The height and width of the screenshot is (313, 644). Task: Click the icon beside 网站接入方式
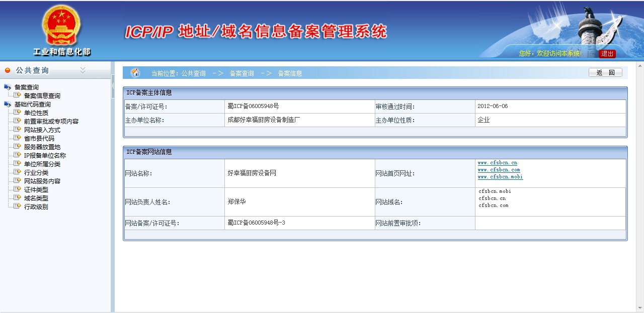click(x=18, y=130)
